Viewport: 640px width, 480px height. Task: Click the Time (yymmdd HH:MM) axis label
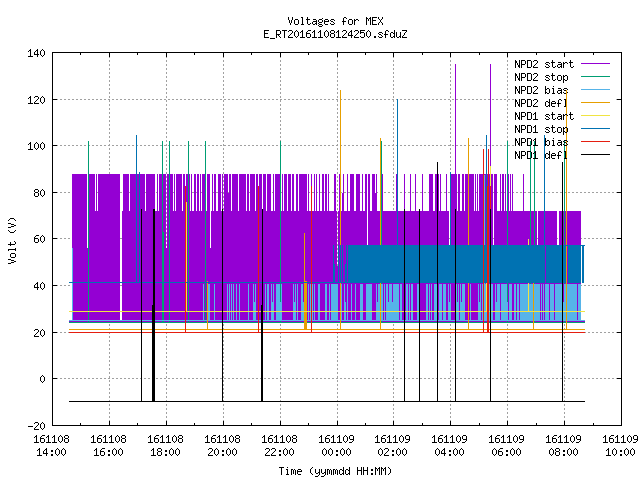click(335, 471)
